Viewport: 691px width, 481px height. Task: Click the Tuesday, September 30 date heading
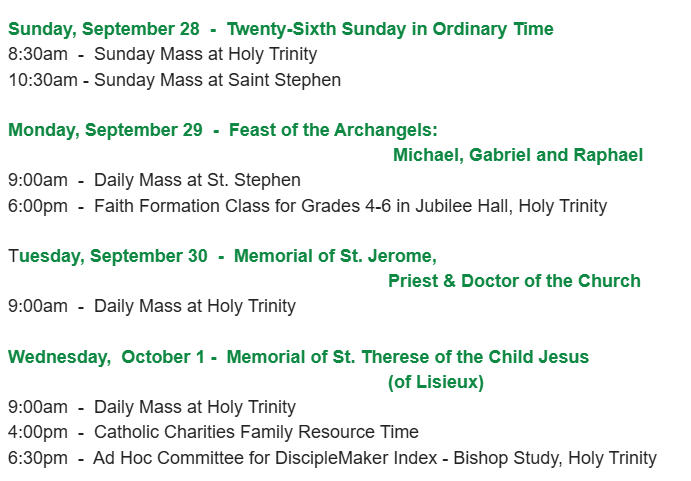108,256
